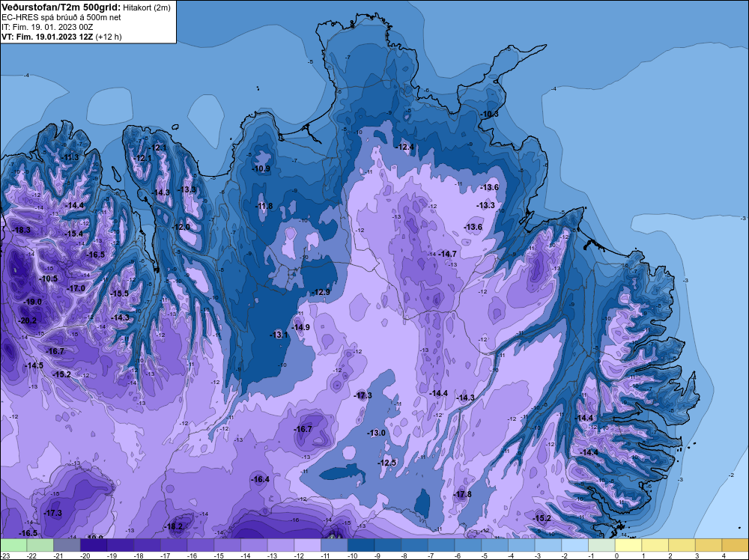Click the -11.3 temperature reading

[x=70, y=157]
